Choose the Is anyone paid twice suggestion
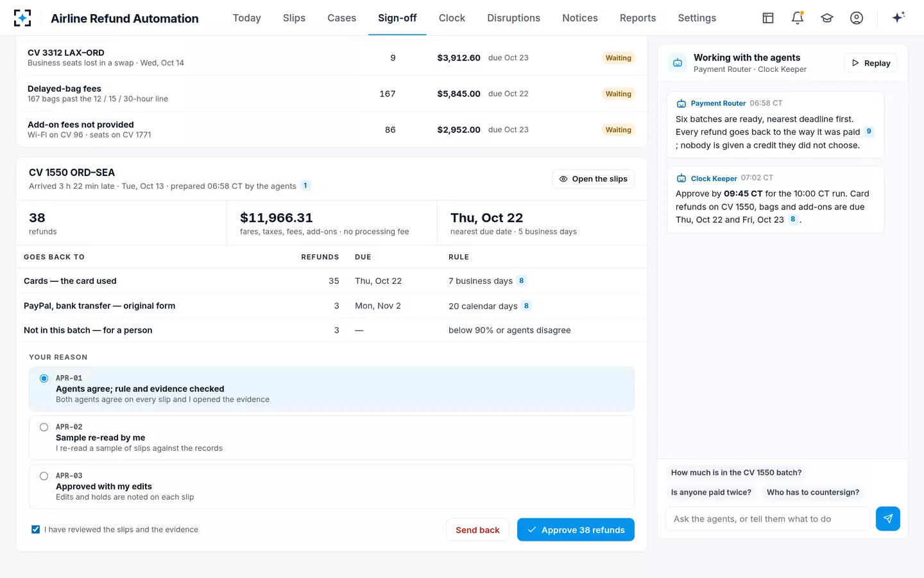This screenshot has height=578, width=924. click(711, 493)
